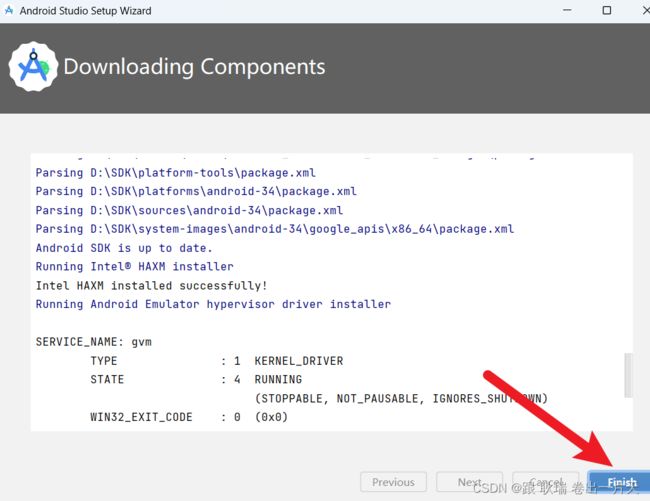Screen dimensions: 650x501
Task: Click the platform-tools package.xml parsing line
Action: (176, 173)
